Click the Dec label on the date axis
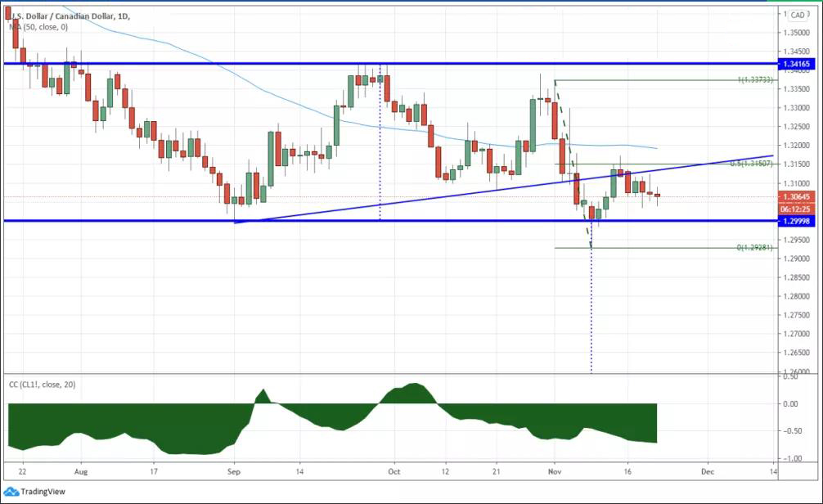The image size is (823, 504). 708,471
